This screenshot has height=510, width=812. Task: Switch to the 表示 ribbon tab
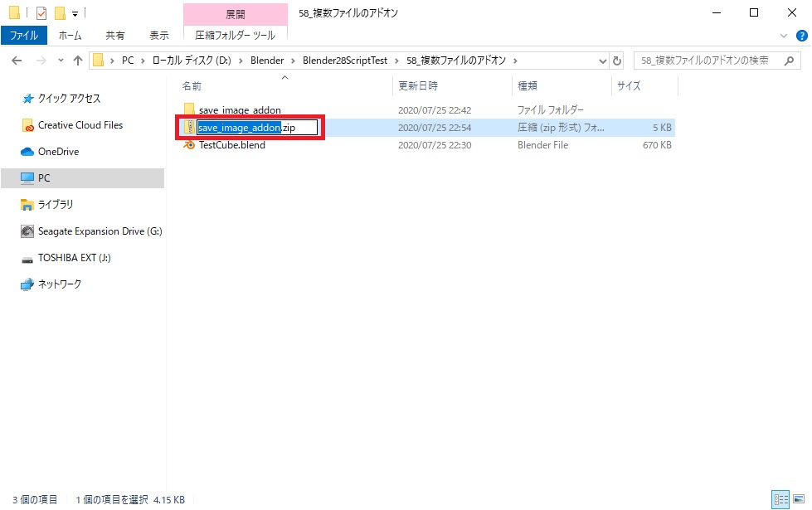[x=159, y=35]
